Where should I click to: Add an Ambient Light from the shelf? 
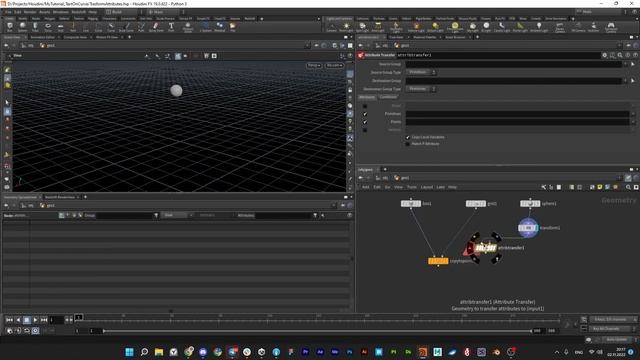[x=539, y=27]
